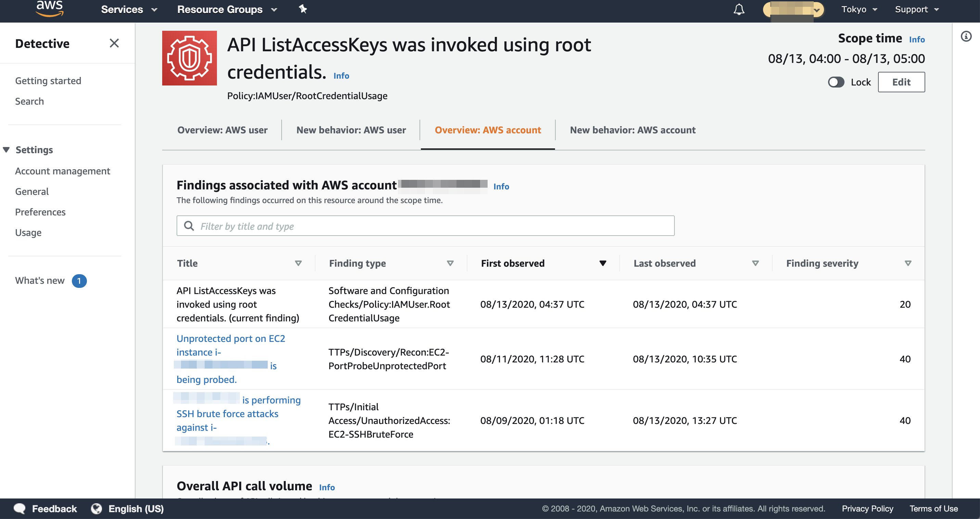Click the AWS logo home icon
The image size is (980, 519).
[x=50, y=9]
